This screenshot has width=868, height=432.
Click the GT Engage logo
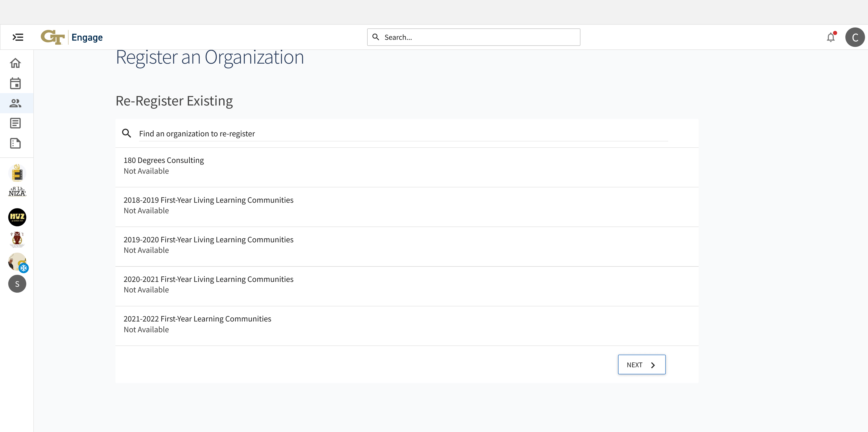(x=71, y=37)
